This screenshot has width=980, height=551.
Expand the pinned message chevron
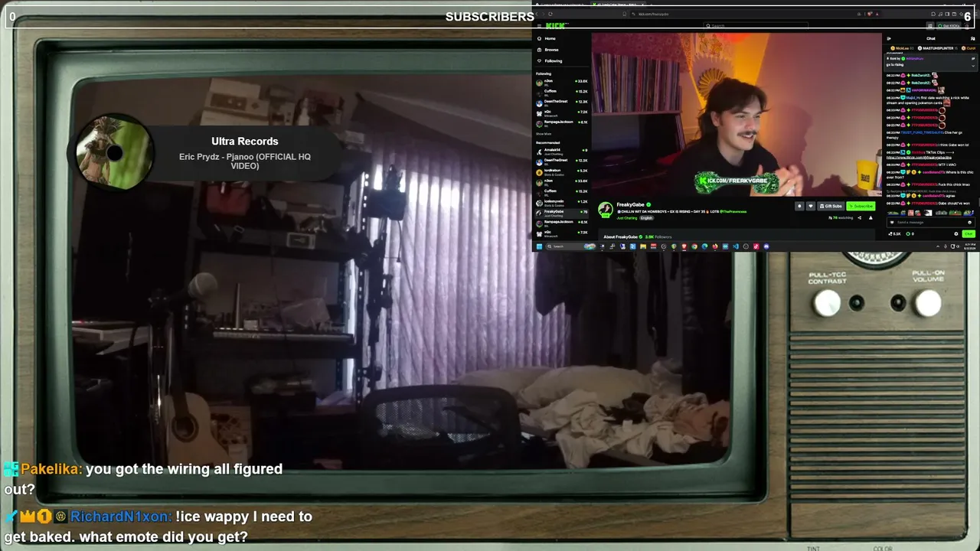(973, 66)
